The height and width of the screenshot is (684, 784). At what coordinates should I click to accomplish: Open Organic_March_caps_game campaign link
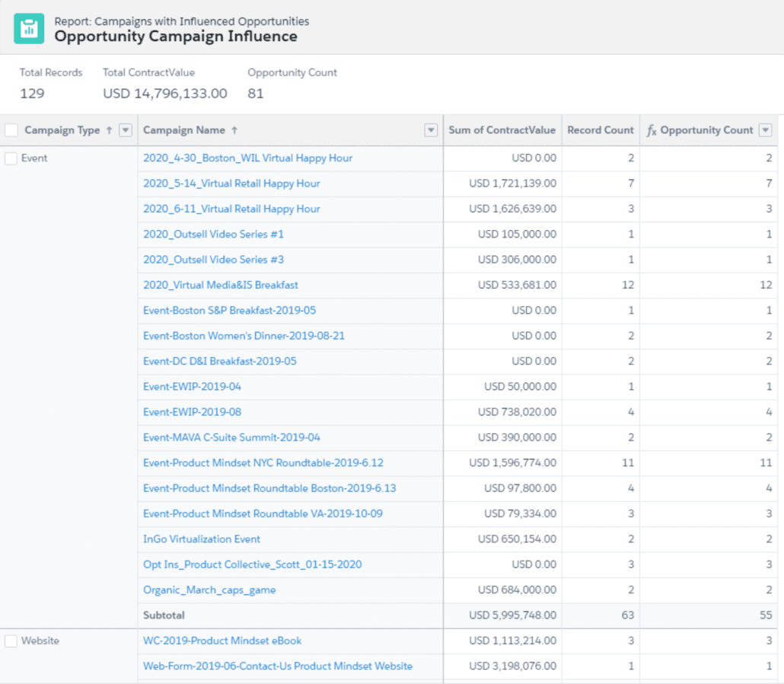209,590
